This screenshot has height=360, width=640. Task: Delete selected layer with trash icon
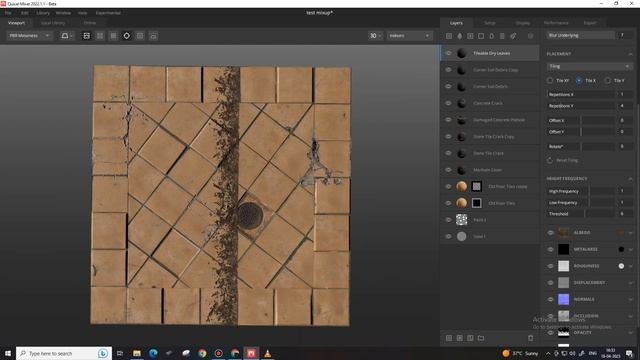(x=530, y=338)
